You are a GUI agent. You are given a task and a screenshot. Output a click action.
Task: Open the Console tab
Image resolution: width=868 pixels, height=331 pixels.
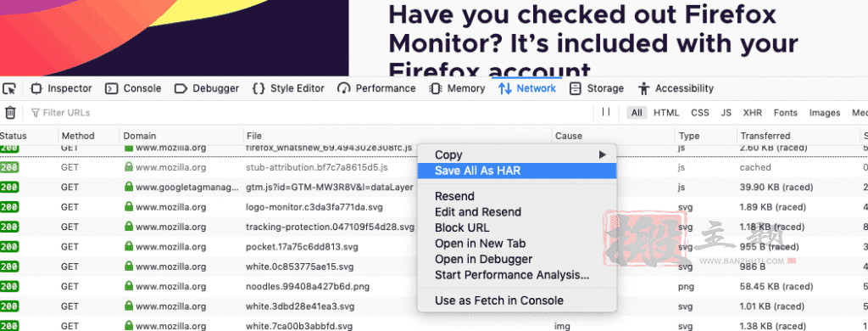(133, 88)
